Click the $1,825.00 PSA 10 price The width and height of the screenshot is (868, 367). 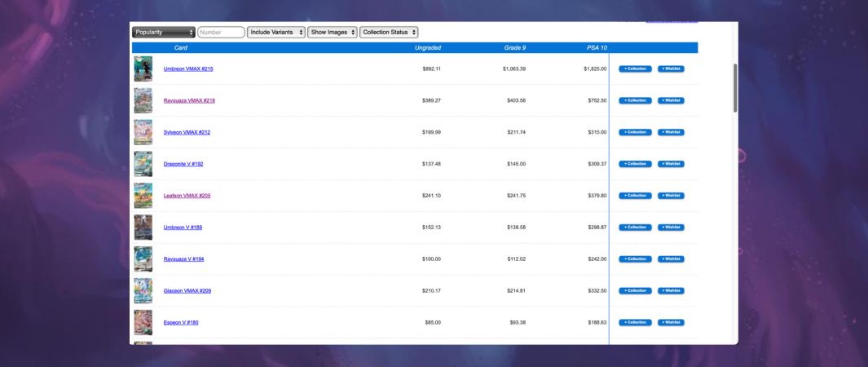[x=595, y=69]
